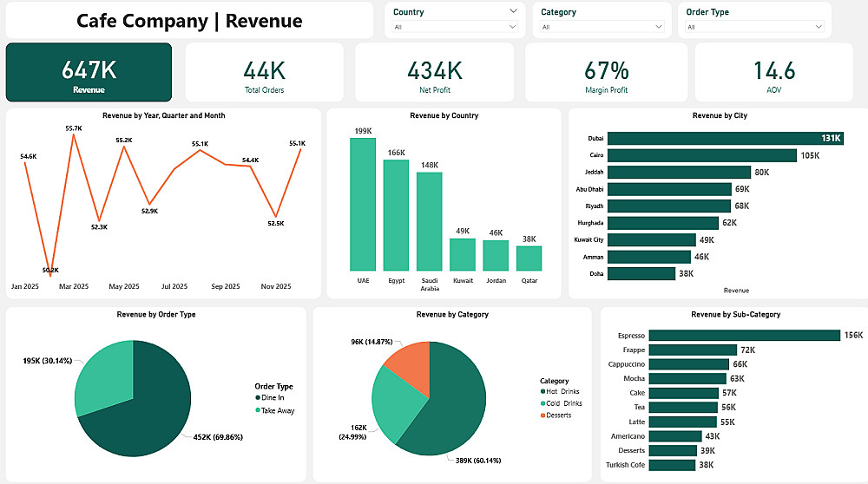868x484 pixels.
Task: Switch to the 67% Margin Profit card
Action: click(606, 72)
